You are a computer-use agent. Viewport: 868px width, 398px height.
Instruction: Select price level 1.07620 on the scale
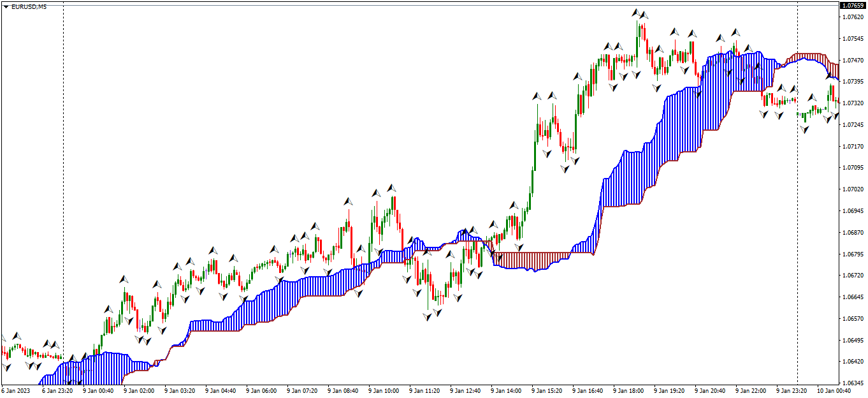[853, 17]
